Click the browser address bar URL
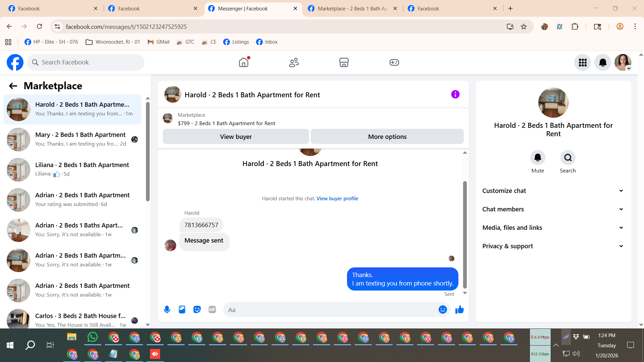The image size is (644, 362). [x=126, y=27]
